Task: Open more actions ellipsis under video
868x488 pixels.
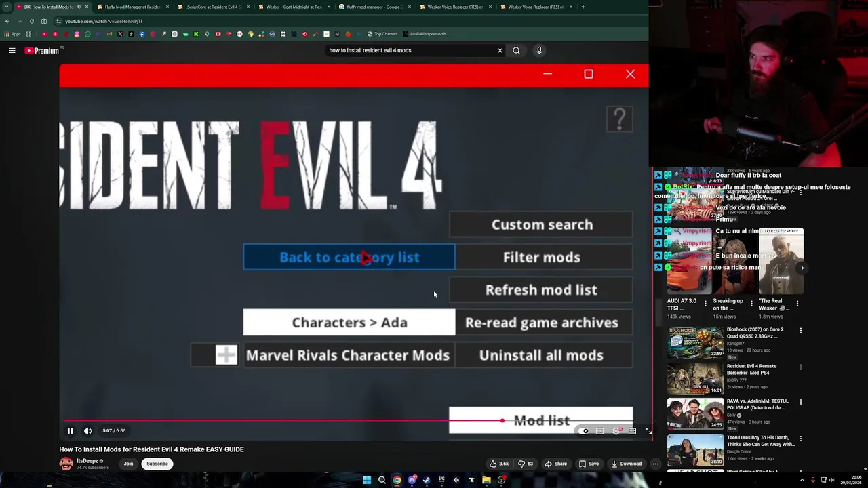Action: (x=655, y=464)
